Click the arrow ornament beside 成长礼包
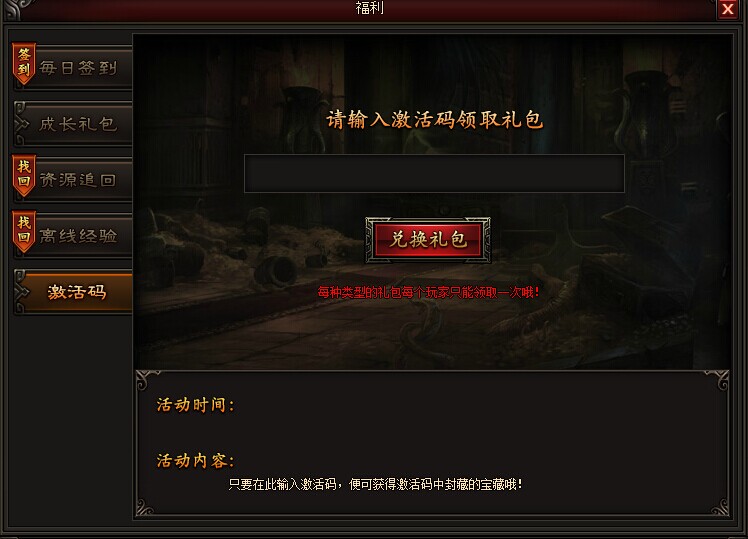The image size is (748, 539). click(21, 124)
